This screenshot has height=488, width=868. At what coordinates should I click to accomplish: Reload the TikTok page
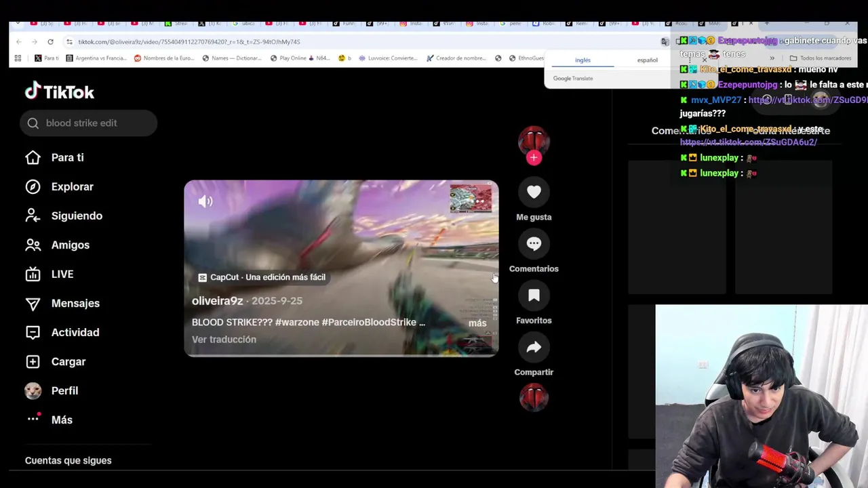[50, 41]
